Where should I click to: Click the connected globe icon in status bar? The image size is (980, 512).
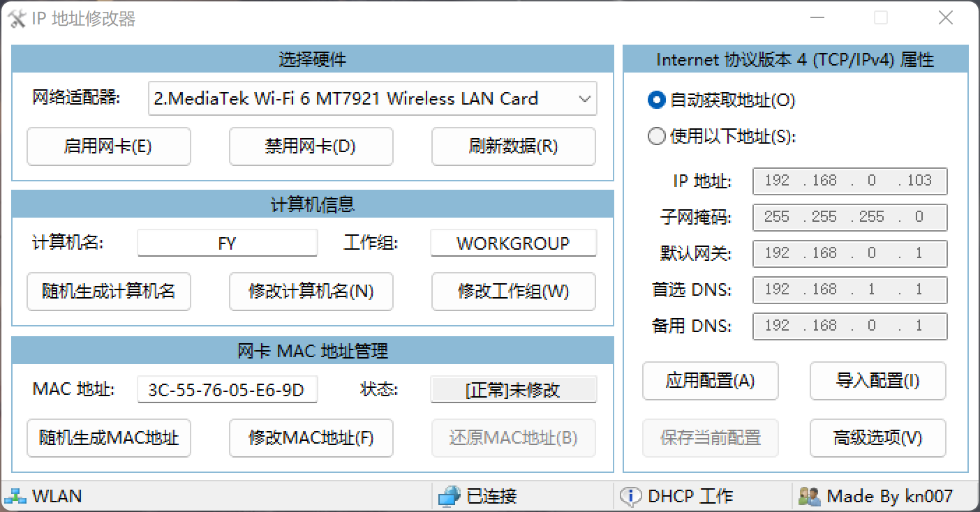click(x=449, y=496)
